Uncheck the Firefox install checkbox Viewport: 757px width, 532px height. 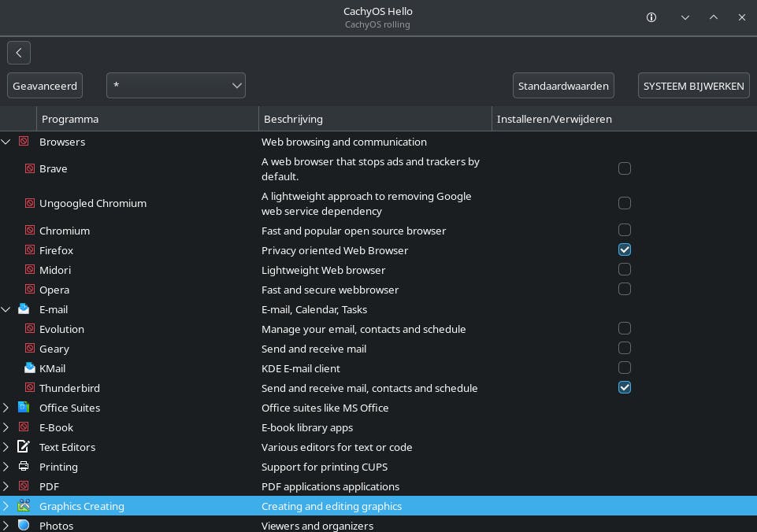(625, 250)
